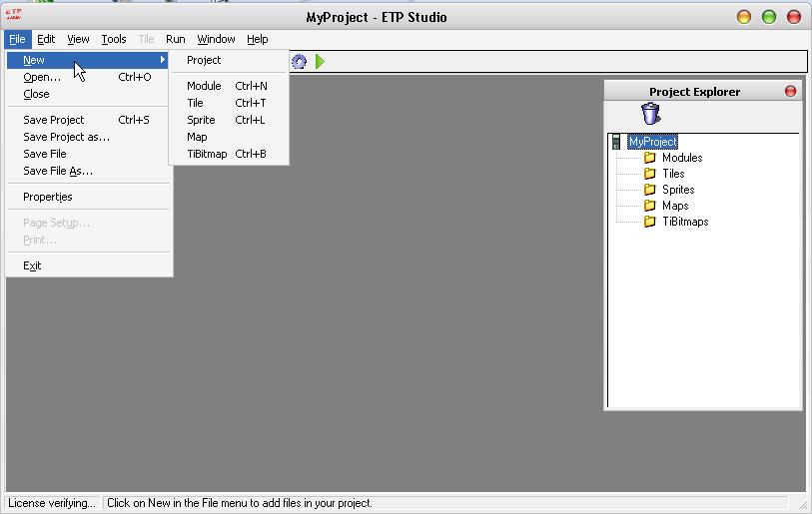Create new Map from submenu
This screenshot has height=514, width=812.
pyautogui.click(x=229, y=137)
